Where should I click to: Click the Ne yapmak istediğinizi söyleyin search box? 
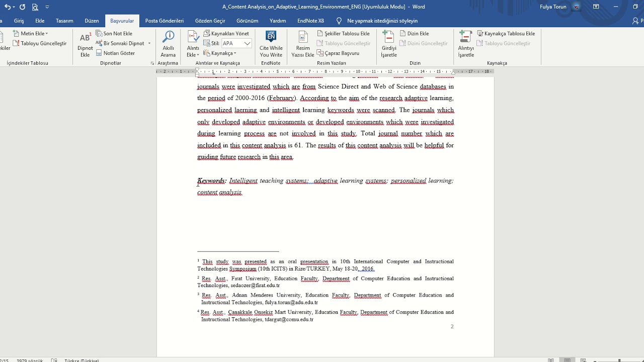point(382,21)
